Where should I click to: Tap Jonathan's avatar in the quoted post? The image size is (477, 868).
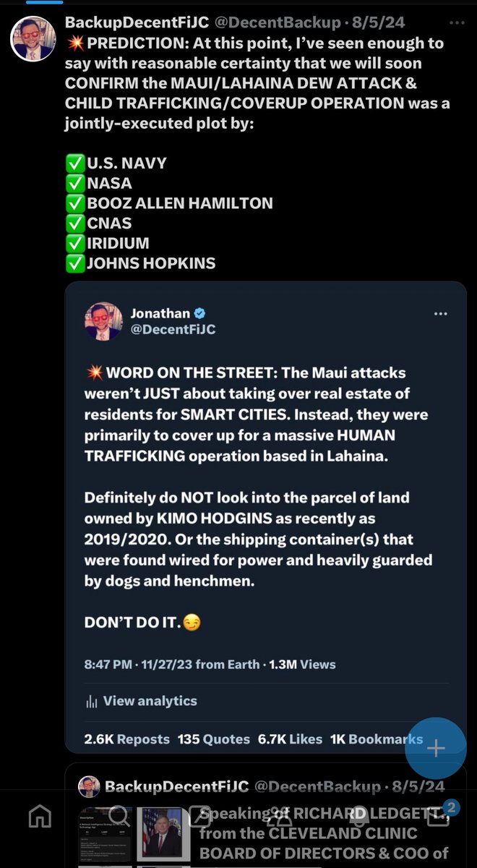(x=103, y=320)
